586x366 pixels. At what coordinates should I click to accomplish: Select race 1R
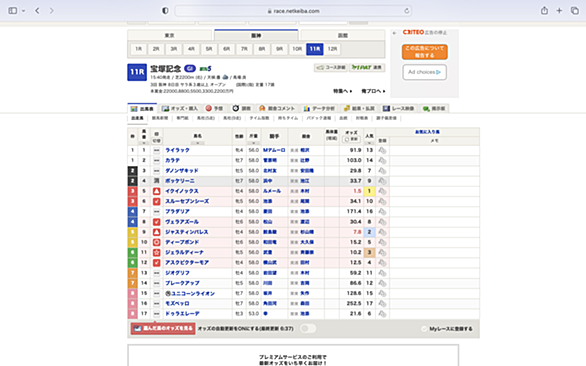(x=139, y=49)
